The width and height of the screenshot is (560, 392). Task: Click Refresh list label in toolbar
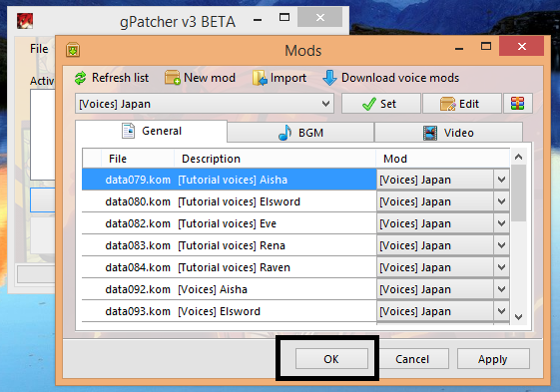[120, 78]
